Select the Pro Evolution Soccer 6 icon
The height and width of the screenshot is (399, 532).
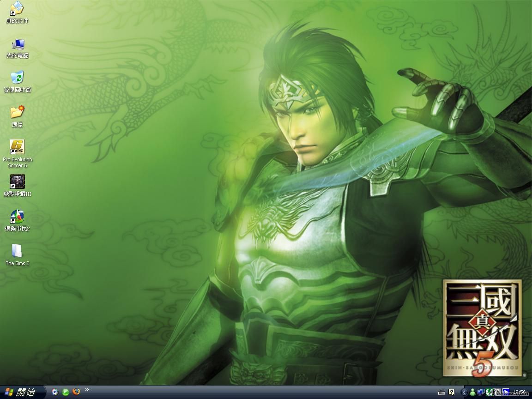click(17, 154)
